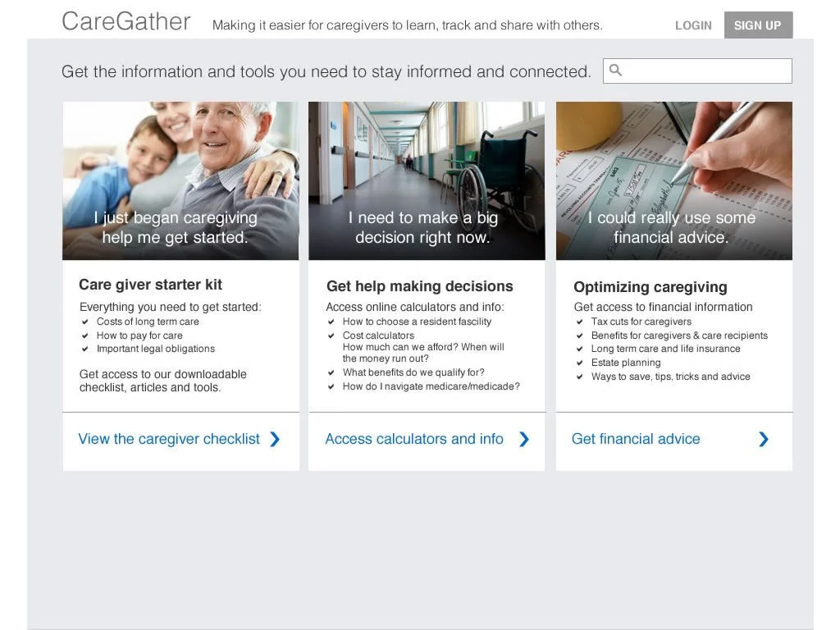Click 'Get access to our downloadable checklist' paragraph
The height and width of the screenshot is (630, 840).
[163, 381]
